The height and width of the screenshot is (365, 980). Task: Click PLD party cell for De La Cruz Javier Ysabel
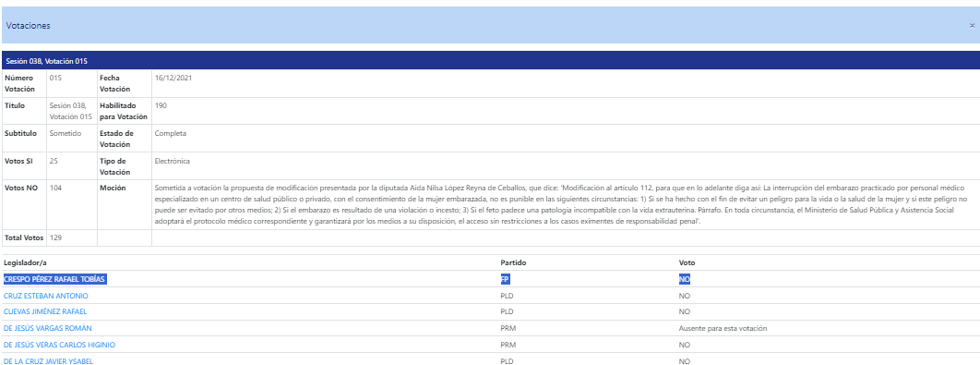point(507,361)
